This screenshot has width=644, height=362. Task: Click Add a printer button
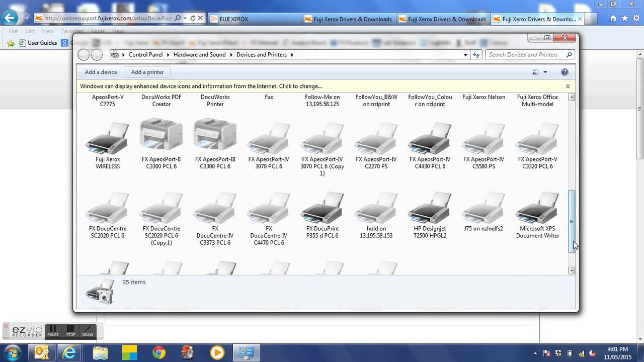pyautogui.click(x=147, y=72)
